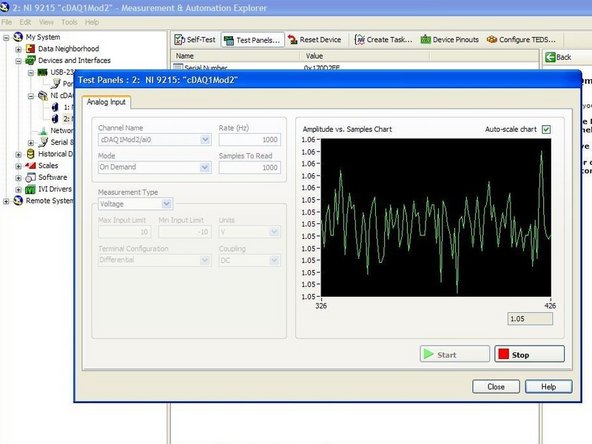Screen dimensions: 592x444
Task: Click the Rate (Hz) input field
Action: click(250, 140)
